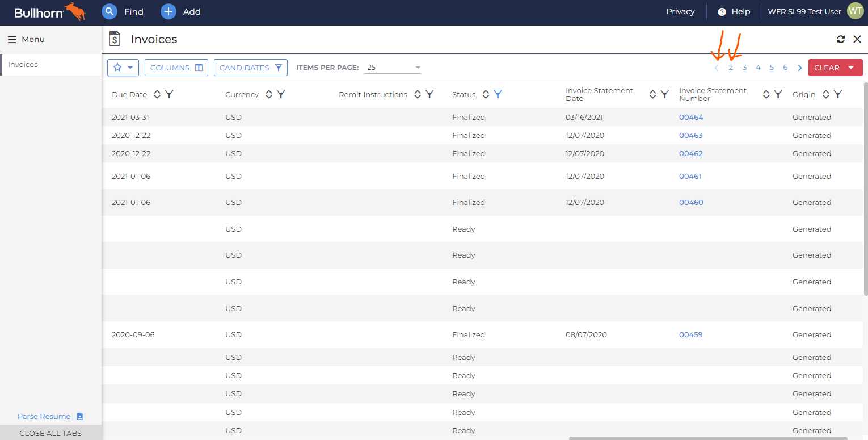Image resolution: width=868 pixels, height=440 pixels.
Task: Toggle the hamburger Menu icon
Action: [x=11, y=40]
